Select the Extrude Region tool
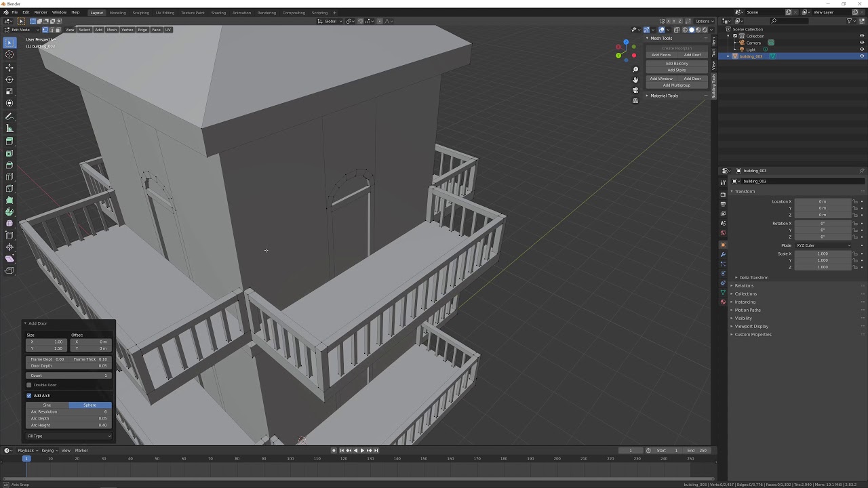Screen dimensions: 868x488 (9, 142)
